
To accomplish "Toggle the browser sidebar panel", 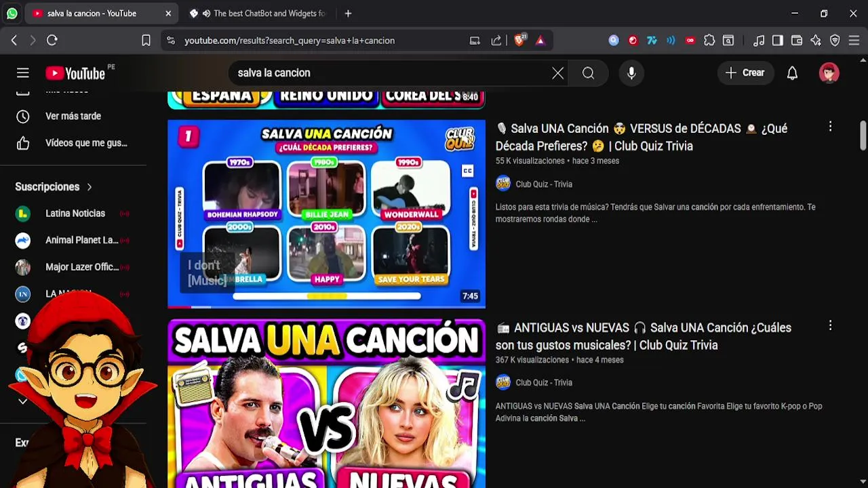I will [778, 41].
